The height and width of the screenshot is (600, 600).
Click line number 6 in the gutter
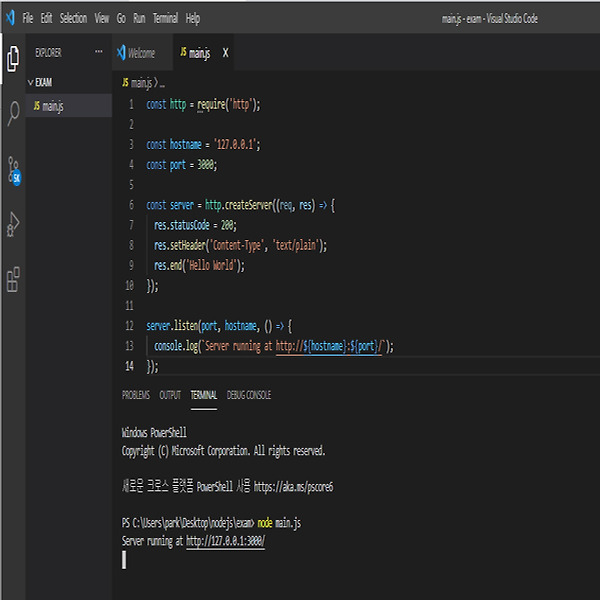[131, 205]
